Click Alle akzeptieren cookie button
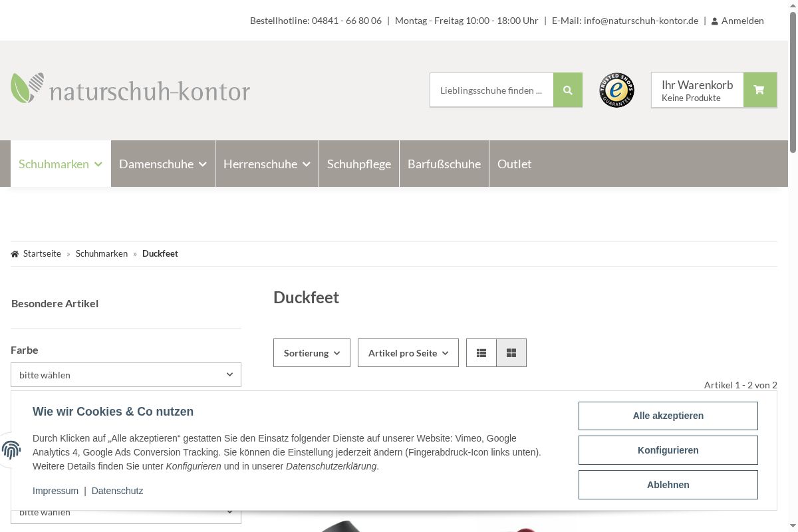This screenshot has width=798, height=532. (x=668, y=416)
